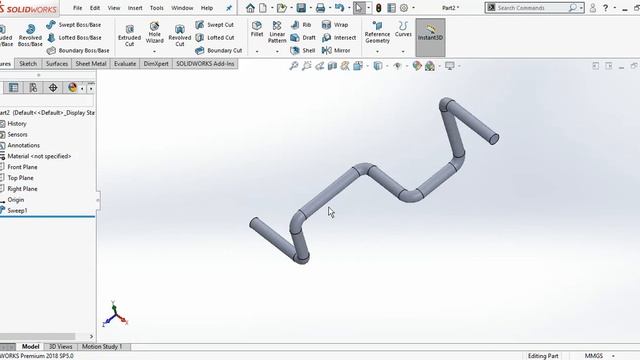Select the Shell tool

coord(302,51)
